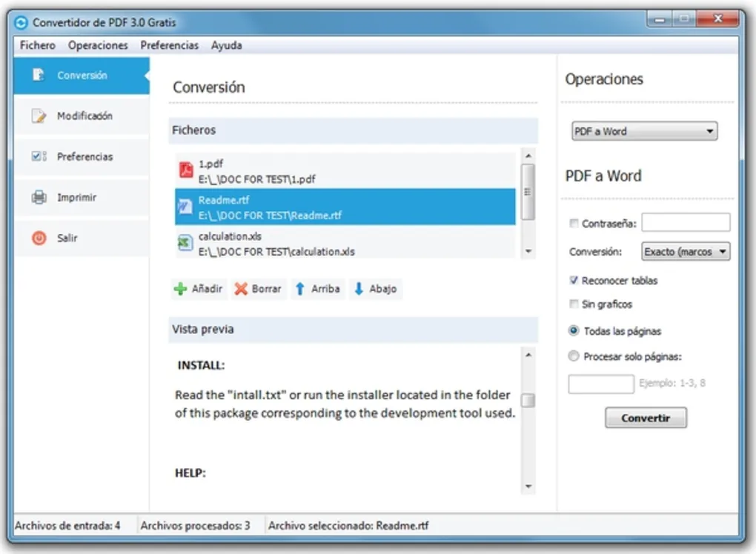Open the Ayuda menu
Image resolution: width=756 pixels, height=554 pixels.
coord(226,45)
